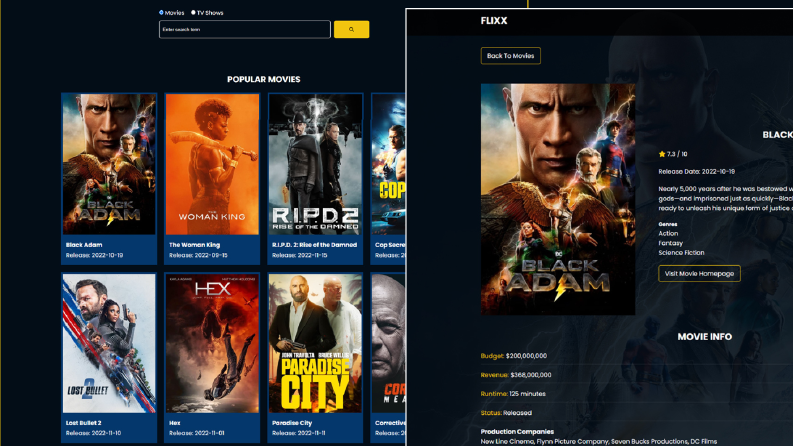Click the Visit Movie Homepage button

point(699,274)
